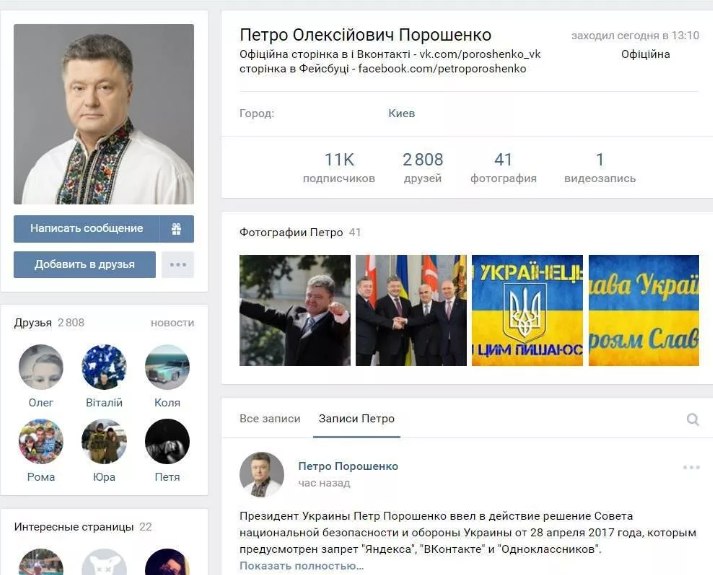Open friend Юра's avatar
Image resolution: width=713 pixels, height=575 pixels.
(x=104, y=441)
